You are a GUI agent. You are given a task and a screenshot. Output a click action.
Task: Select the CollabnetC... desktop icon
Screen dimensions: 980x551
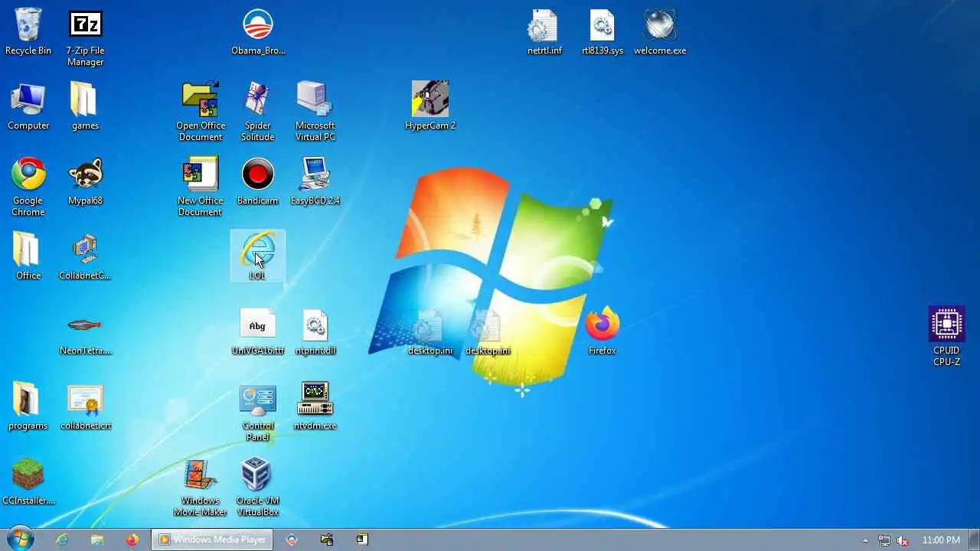coord(85,256)
